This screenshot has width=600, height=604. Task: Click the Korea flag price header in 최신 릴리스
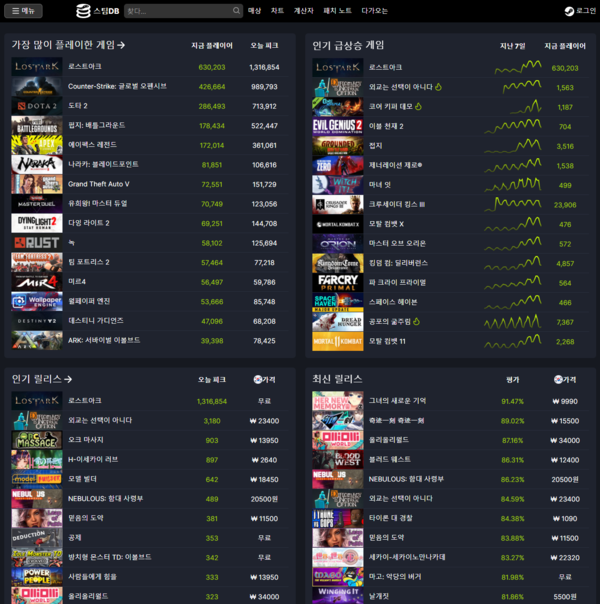pos(565,379)
